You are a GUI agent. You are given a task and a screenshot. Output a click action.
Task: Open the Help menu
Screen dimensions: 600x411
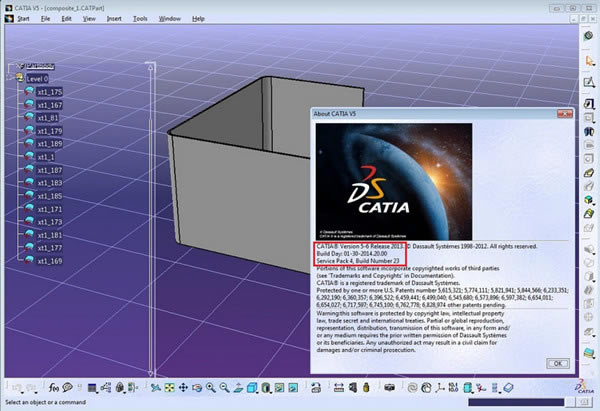tap(198, 18)
